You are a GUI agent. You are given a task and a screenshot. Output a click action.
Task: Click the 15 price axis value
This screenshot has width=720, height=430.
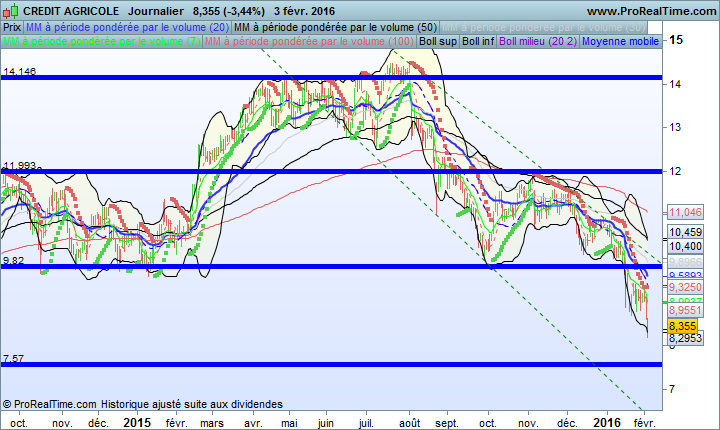tap(676, 40)
